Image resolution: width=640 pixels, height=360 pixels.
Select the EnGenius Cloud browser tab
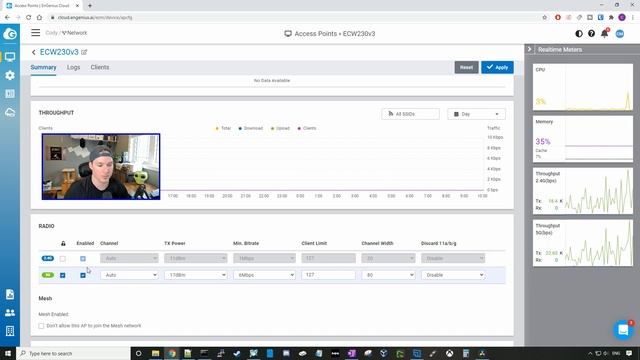click(42, 6)
